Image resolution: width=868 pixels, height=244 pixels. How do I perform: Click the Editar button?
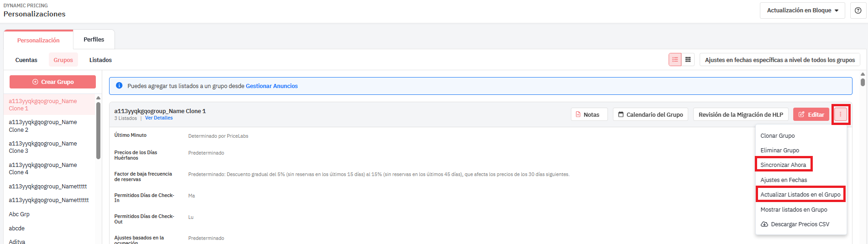[x=811, y=114]
